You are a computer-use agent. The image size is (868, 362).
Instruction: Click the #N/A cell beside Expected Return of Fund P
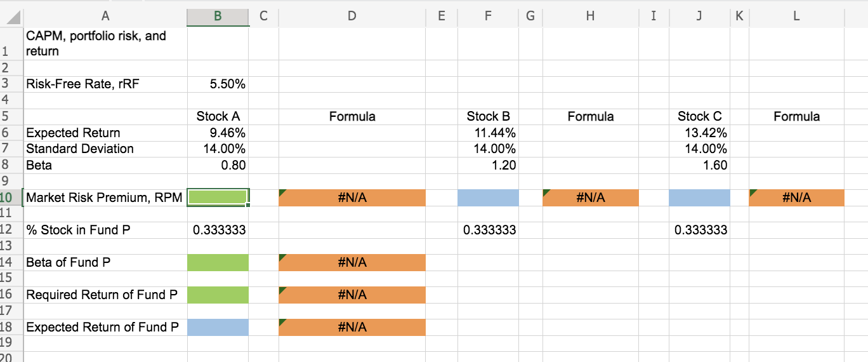coord(352,327)
